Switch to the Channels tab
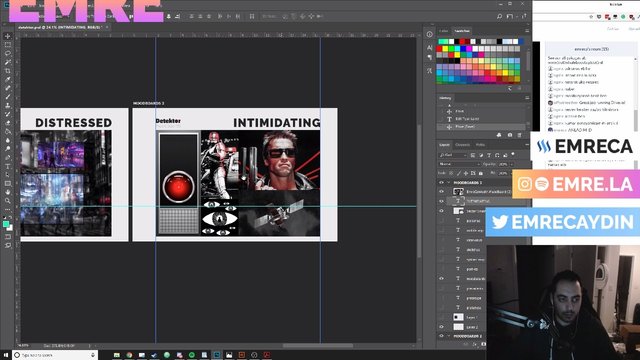640x360 pixels. tap(462, 145)
